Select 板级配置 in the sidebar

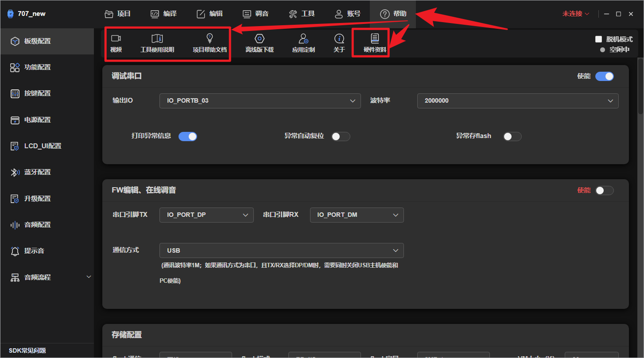point(47,41)
